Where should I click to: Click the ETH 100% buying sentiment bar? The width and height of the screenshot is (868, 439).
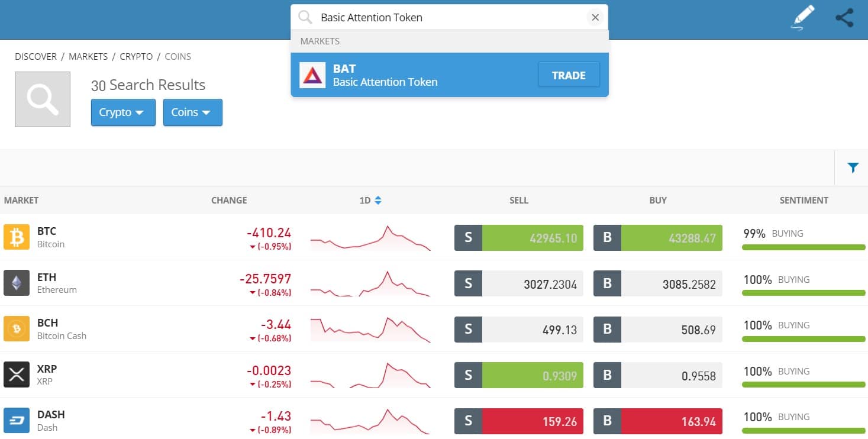[x=804, y=293]
